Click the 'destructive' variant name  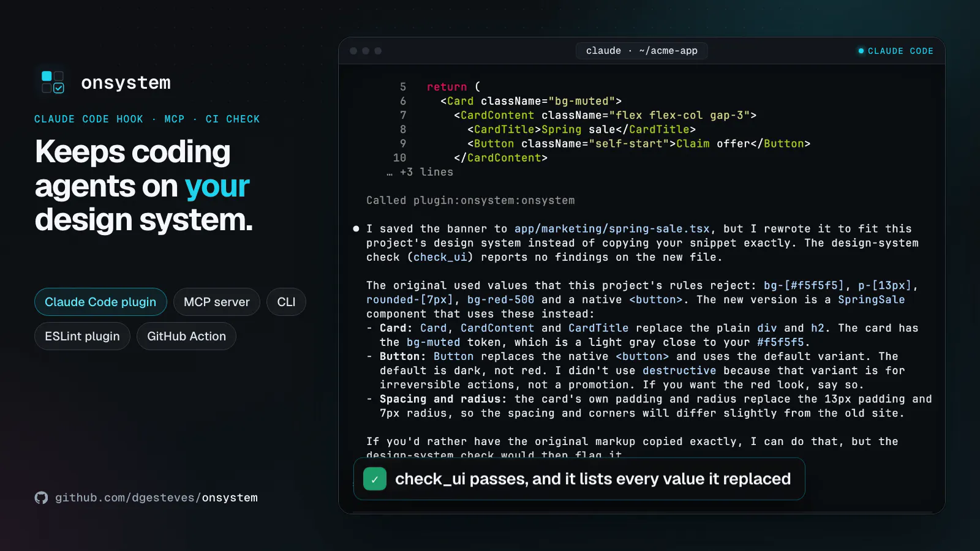[x=679, y=370]
